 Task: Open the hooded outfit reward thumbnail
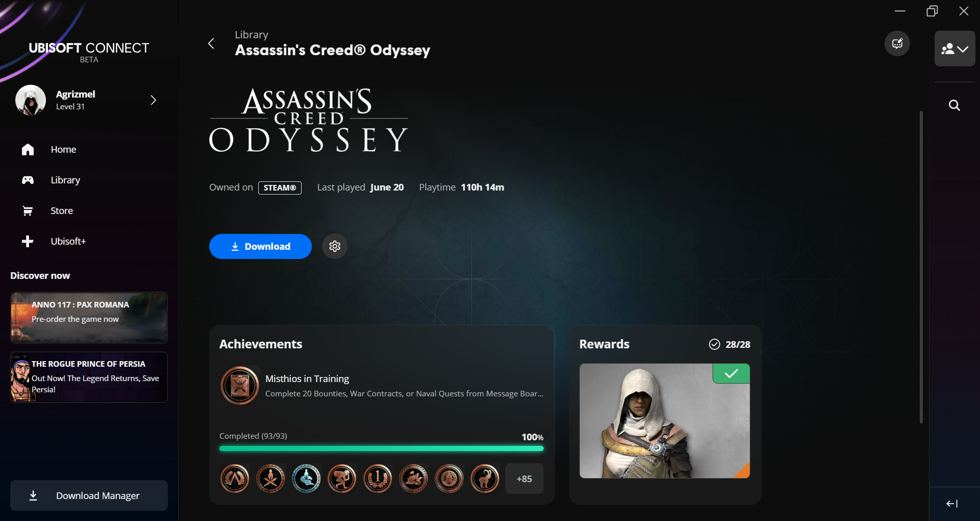pos(665,421)
